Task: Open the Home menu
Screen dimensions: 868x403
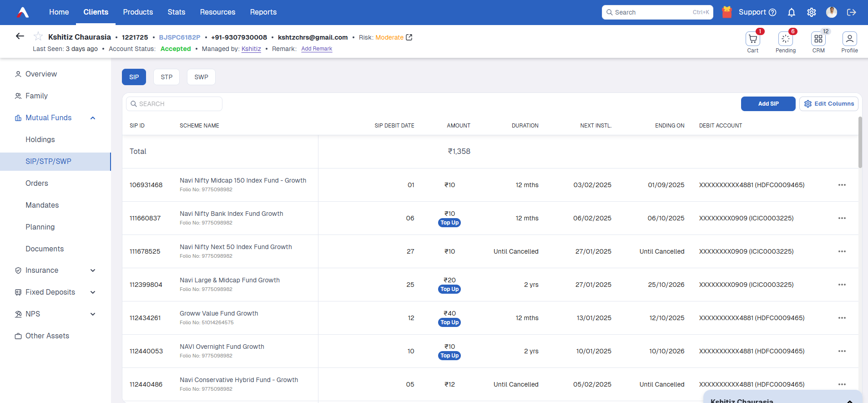Action: point(59,12)
